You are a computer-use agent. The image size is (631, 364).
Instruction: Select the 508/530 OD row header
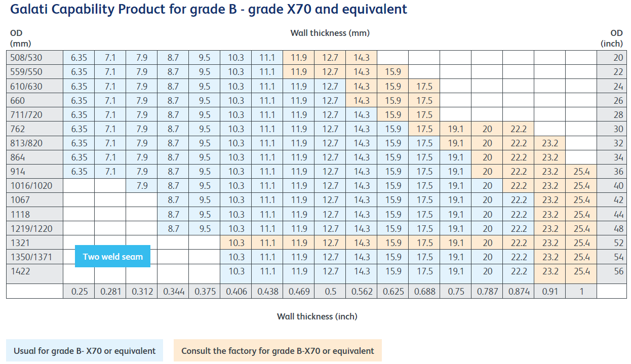coord(34,58)
